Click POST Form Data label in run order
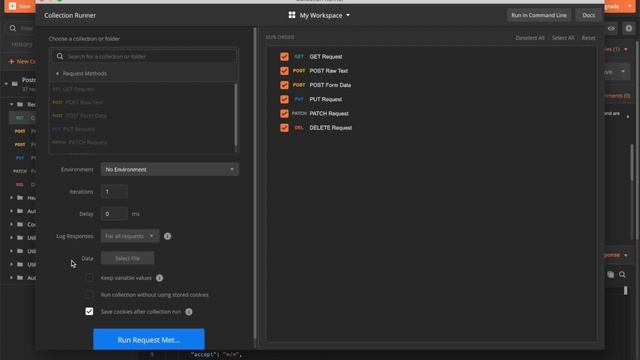This screenshot has height=360, width=640. coord(330,85)
